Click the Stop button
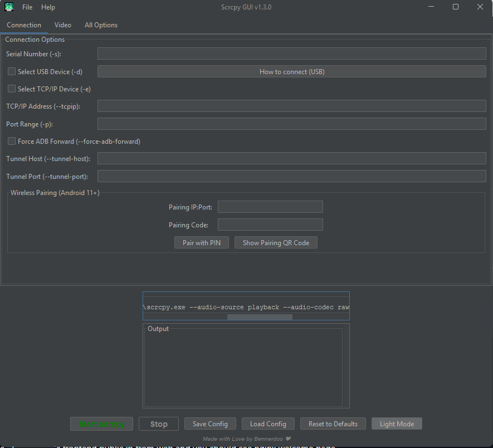Image resolution: width=493 pixels, height=448 pixels. click(x=159, y=424)
